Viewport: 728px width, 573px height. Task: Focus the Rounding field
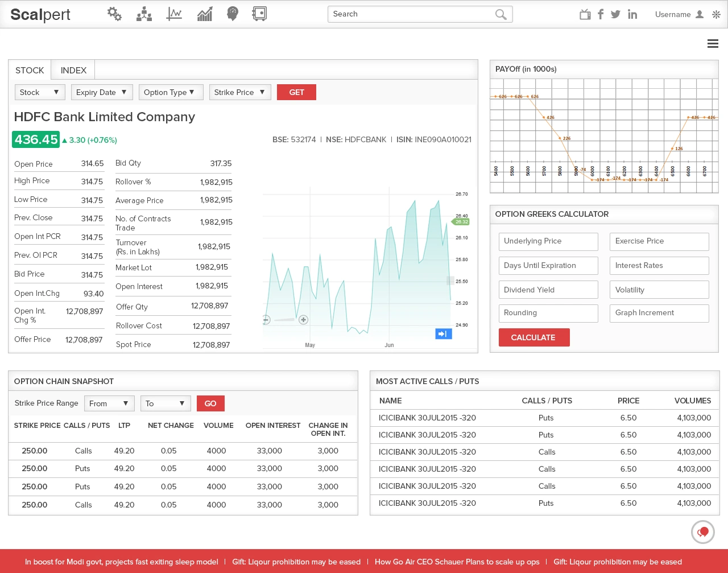tap(548, 313)
